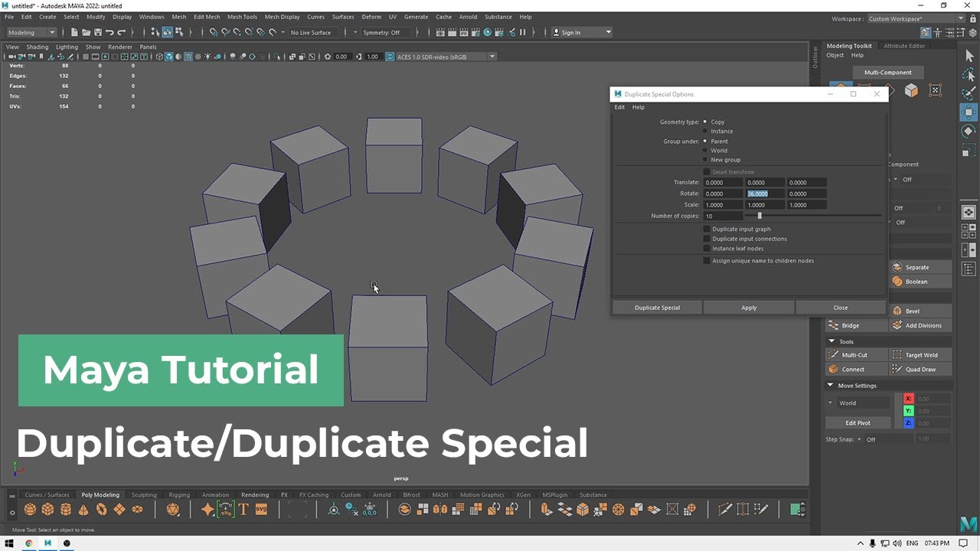Select Group under Parent radio button

pyautogui.click(x=705, y=142)
